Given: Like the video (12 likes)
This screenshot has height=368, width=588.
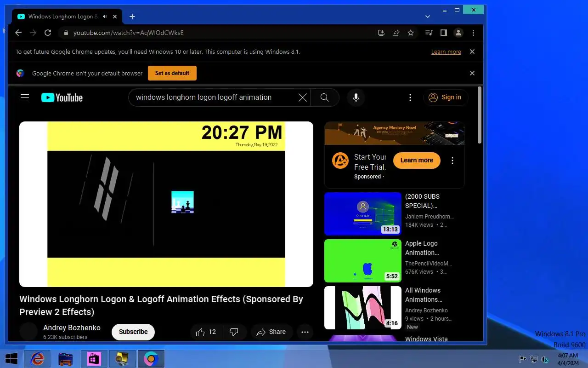Looking at the screenshot, I should pos(206,332).
